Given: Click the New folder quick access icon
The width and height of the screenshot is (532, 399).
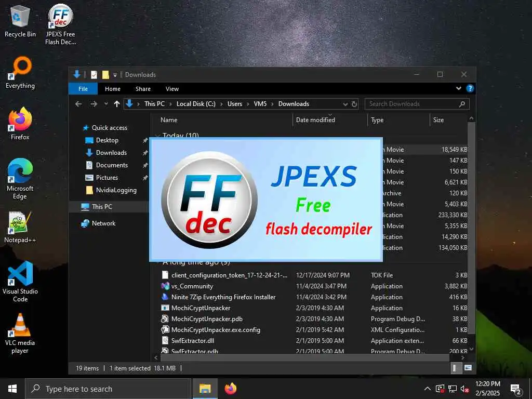Looking at the screenshot, I should 105,75.
